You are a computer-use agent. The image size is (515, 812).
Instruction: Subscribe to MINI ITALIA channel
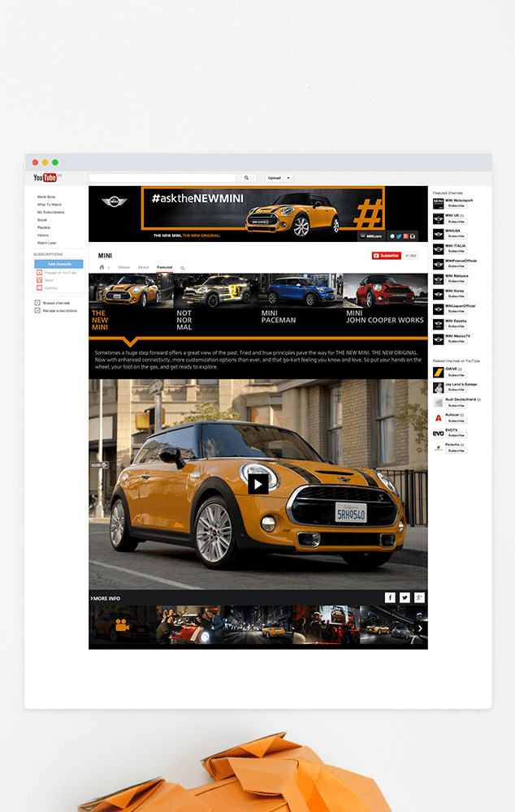coord(456,251)
